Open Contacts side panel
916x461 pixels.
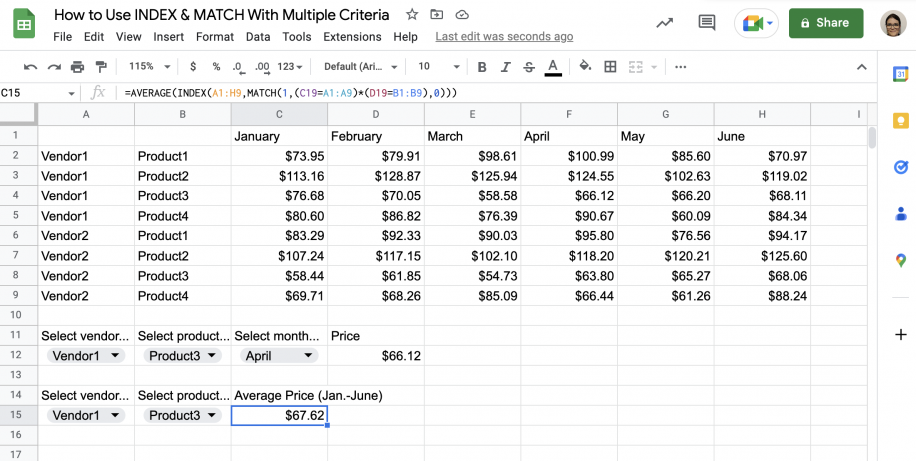(900, 214)
